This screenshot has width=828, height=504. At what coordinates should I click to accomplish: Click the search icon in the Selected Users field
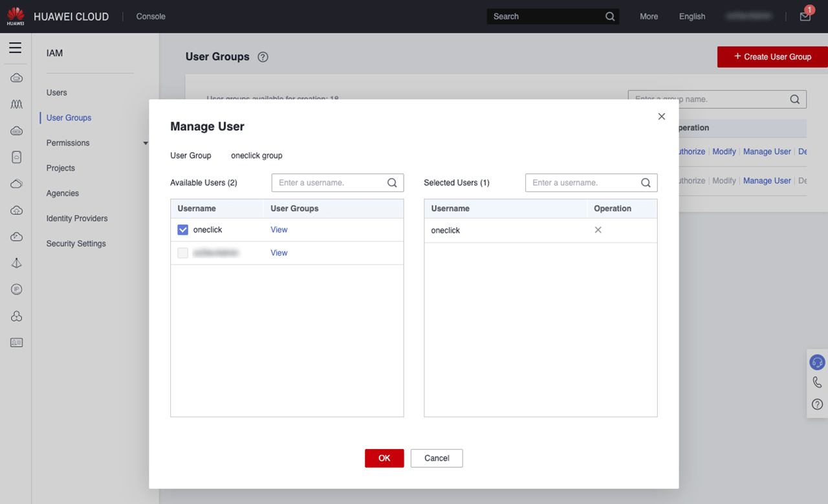tap(646, 183)
